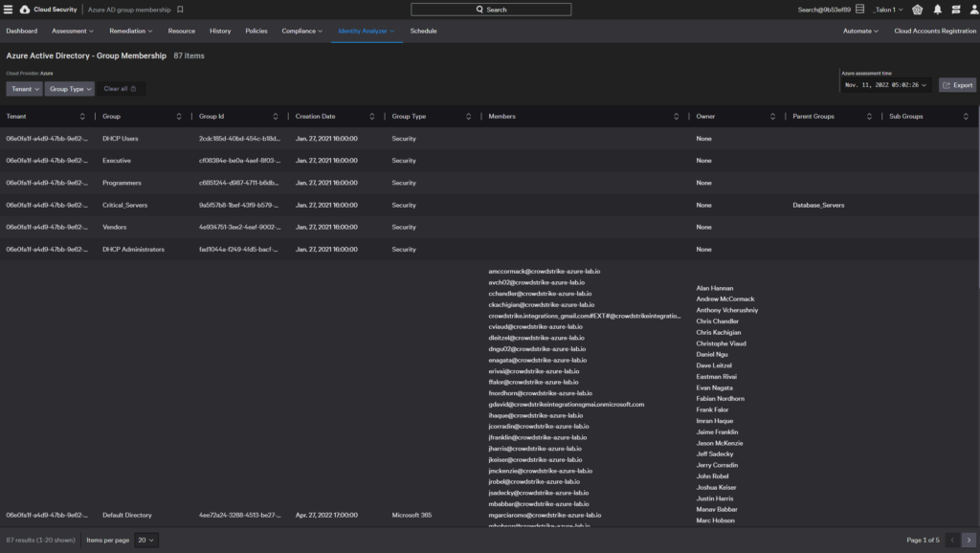Open the Policies tab

click(256, 31)
